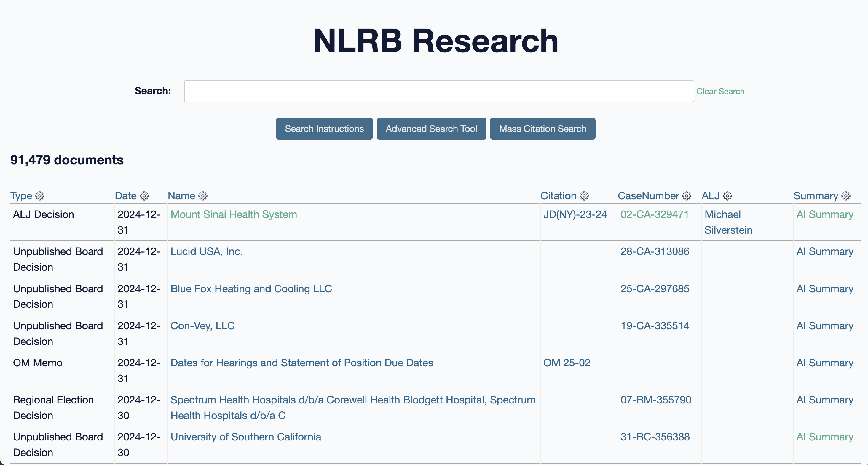Open the CaseNumber column settings gear
This screenshot has height=465, width=868.
(687, 196)
